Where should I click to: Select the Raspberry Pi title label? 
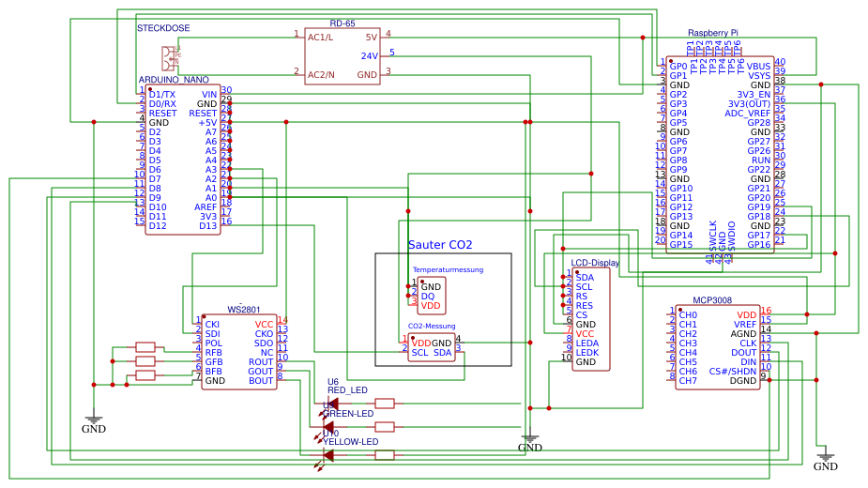tap(713, 33)
